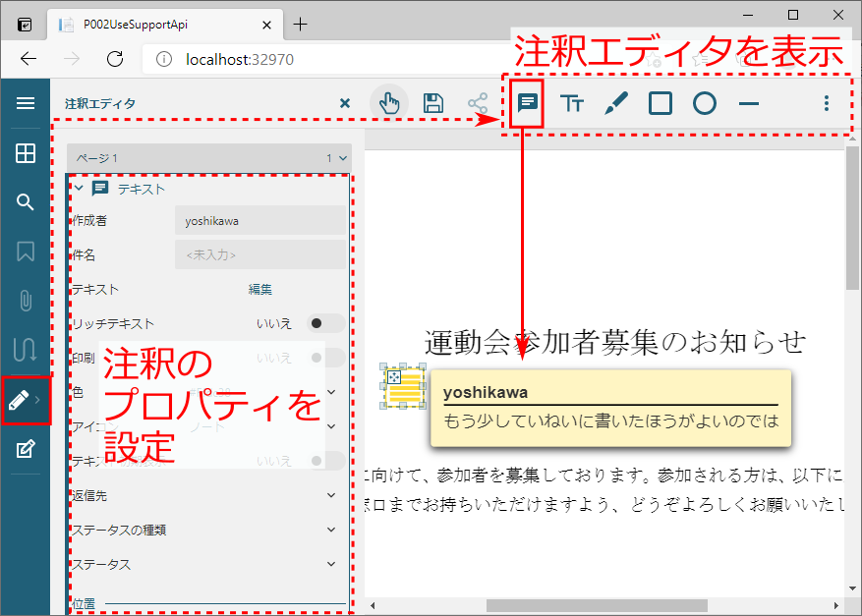This screenshot has height=616, width=862.
Task: Select the circle annotation tool
Action: coord(704,103)
